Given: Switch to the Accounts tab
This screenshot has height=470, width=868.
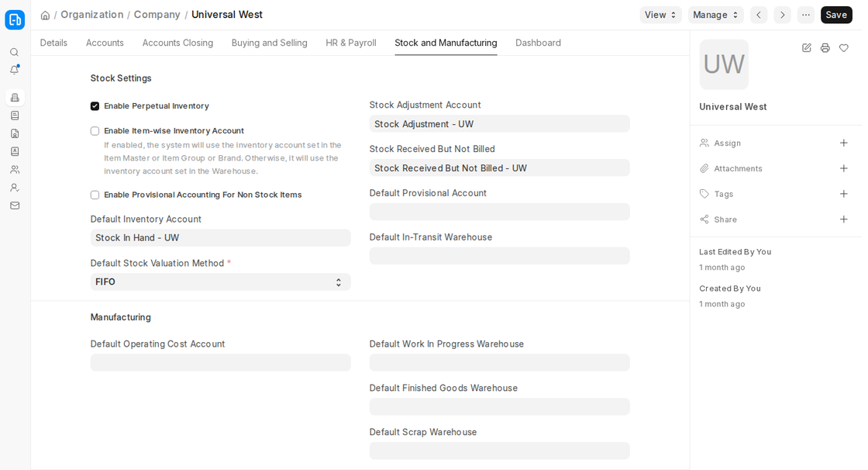Looking at the screenshot, I should 105,43.
